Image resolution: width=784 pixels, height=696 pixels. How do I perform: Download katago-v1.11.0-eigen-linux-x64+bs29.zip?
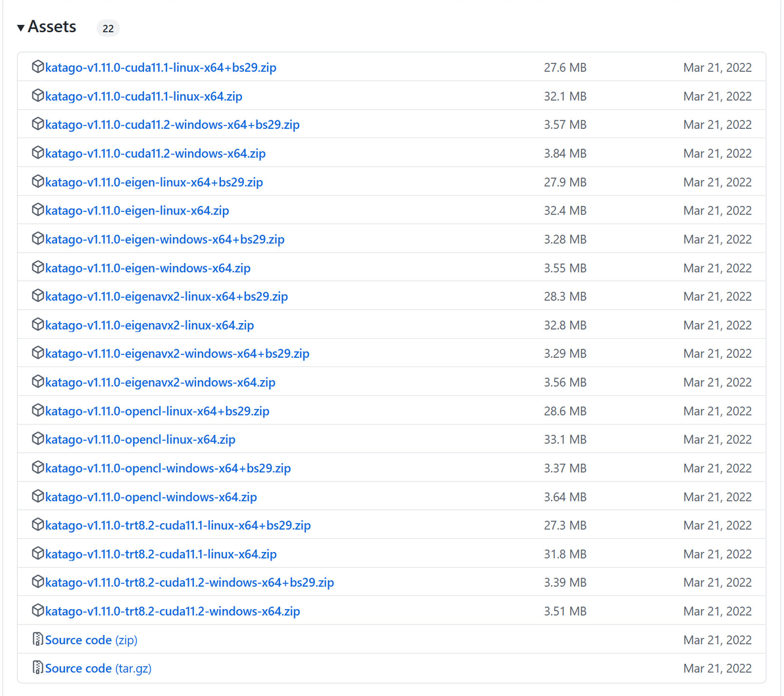[x=154, y=182]
